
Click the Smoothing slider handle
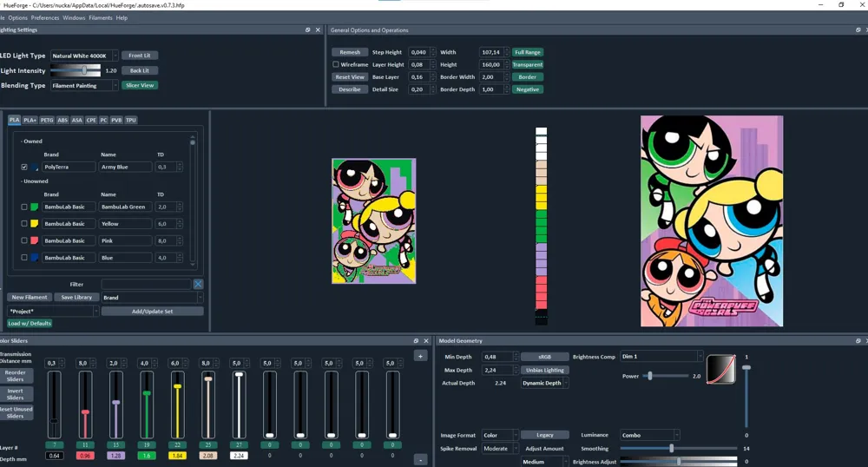coord(672,448)
